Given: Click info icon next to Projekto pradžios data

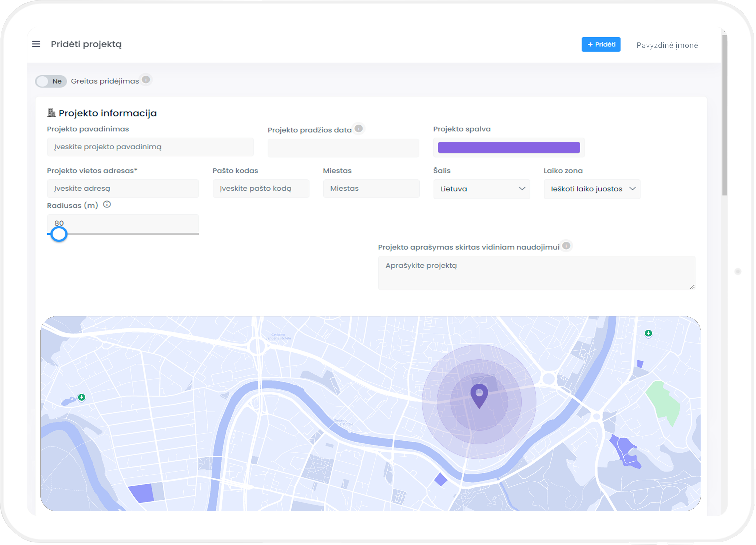Looking at the screenshot, I should click(359, 129).
